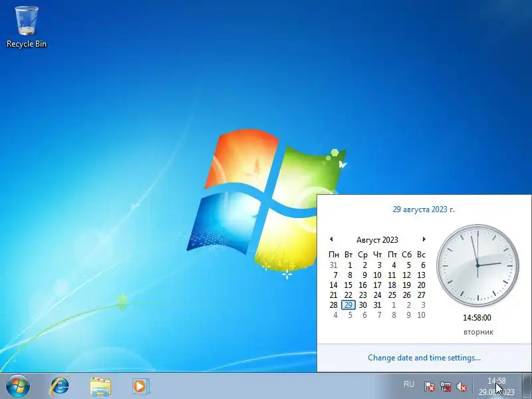Viewport: 532px width, 399px height.
Task: Launch Windows Media Player from taskbar
Action: 140,386
